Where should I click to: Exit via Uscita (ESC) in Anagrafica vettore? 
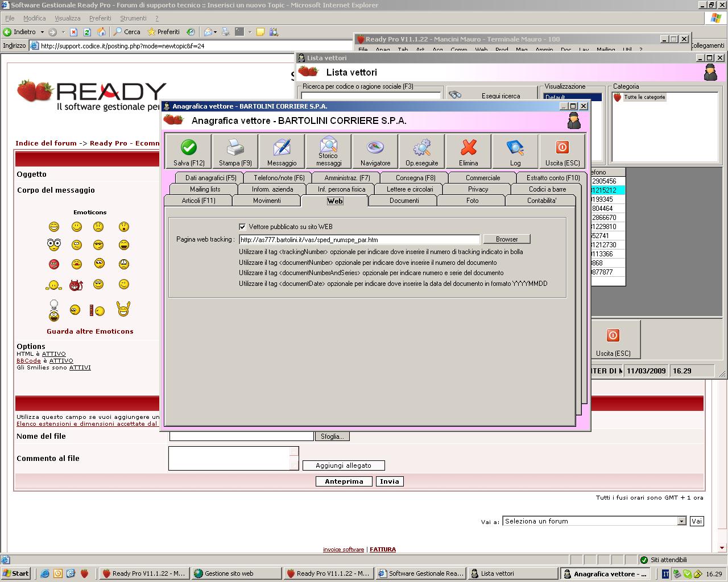[x=562, y=151]
